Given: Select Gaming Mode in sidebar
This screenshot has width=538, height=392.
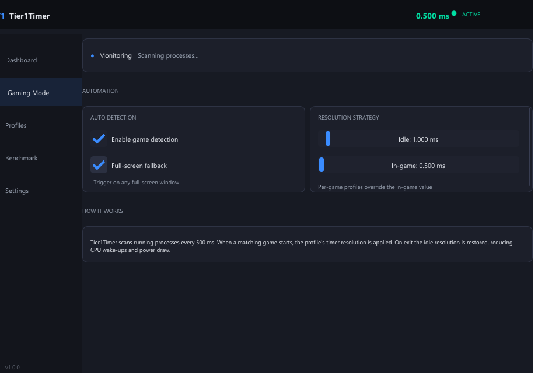Looking at the screenshot, I should pyautogui.click(x=41, y=93).
